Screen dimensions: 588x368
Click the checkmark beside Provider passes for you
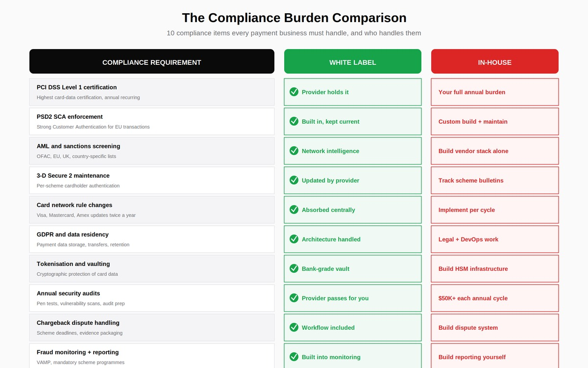click(294, 298)
